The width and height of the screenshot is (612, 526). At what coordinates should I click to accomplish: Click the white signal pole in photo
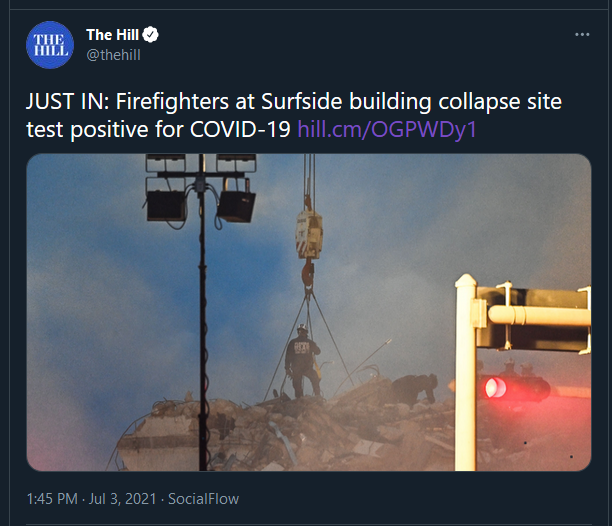click(466, 373)
